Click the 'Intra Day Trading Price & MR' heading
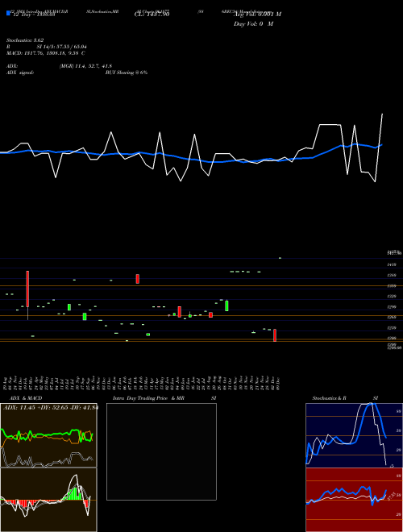This screenshot has height=532, width=403. pyautogui.click(x=149, y=398)
